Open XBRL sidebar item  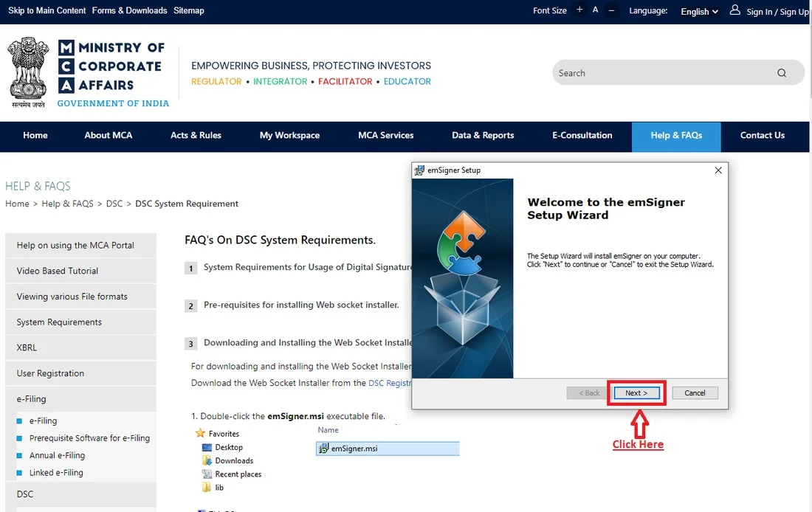point(80,348)
